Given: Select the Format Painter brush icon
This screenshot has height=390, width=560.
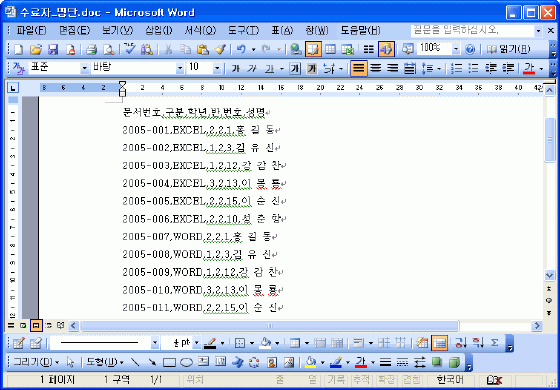Looking at the screenshot, I should (x=220, y=49).
